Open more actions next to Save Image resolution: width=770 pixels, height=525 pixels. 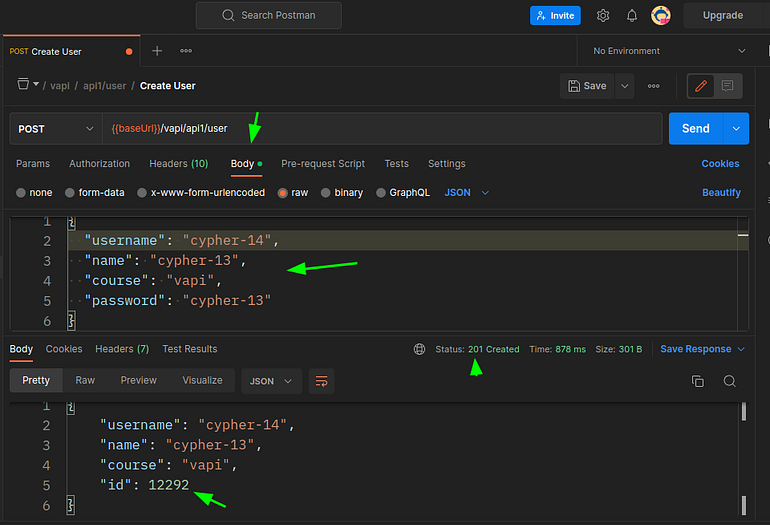(x=653, y=86)
